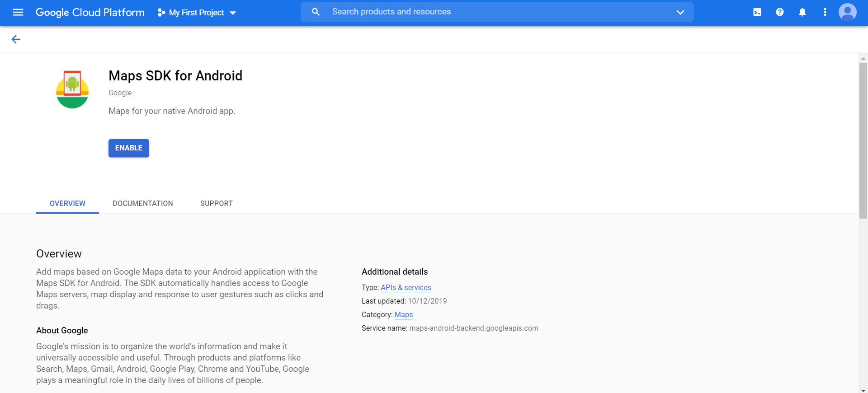Click the 'Maps for your native Android app.' tagline
Image resolution: width=868 pixels, height=393 pixels.
pos(172,111)
